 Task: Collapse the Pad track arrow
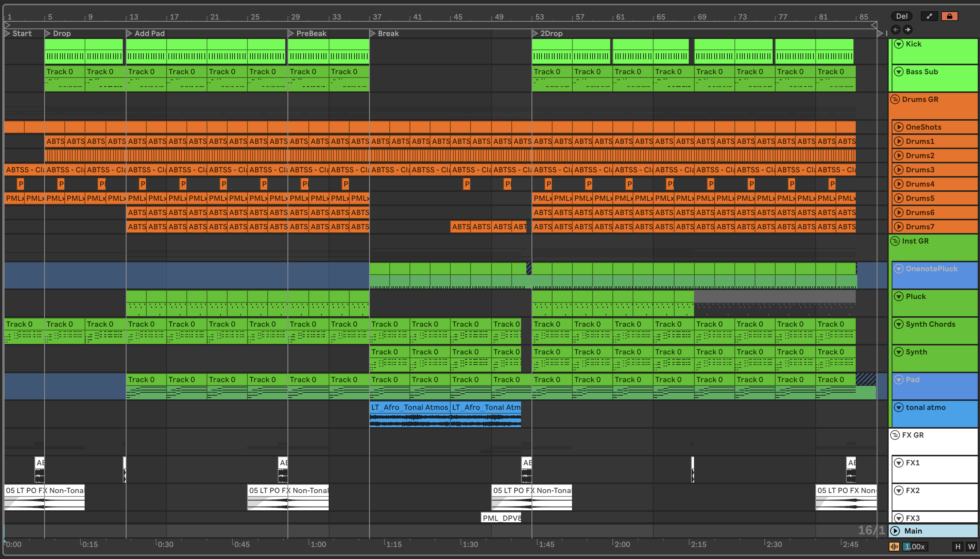coord(899,380)
